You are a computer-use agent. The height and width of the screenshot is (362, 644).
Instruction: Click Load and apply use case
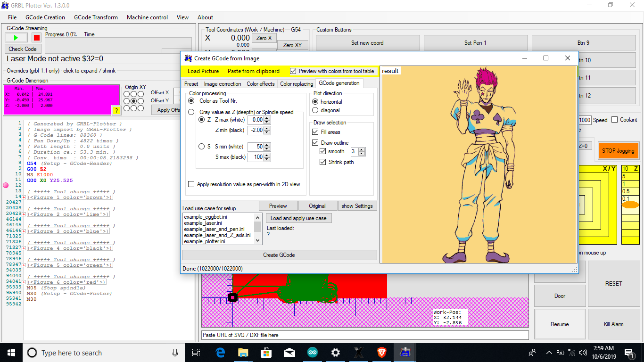click(298, 218)
